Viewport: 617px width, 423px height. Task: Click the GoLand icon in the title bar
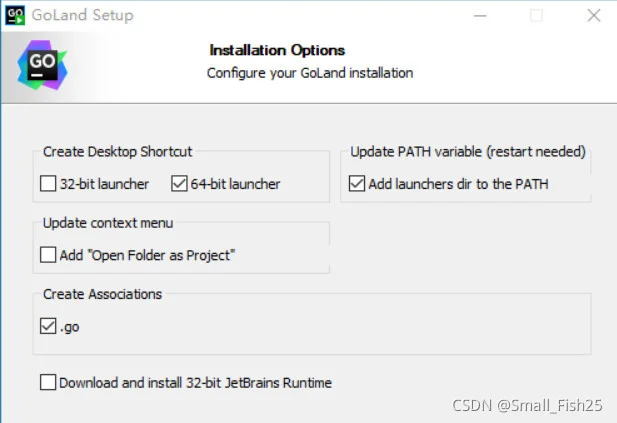tap(15, 15)
